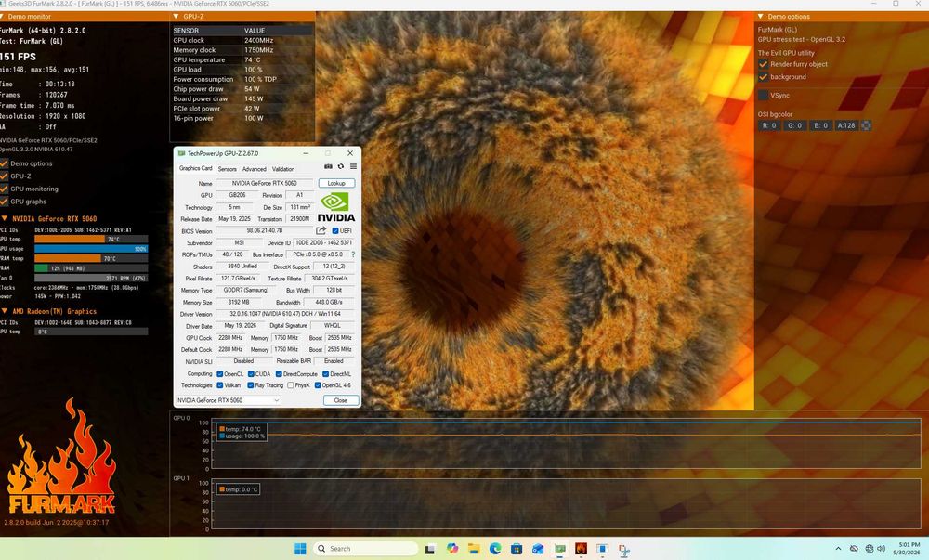This screenshot has width=929, height=560.
Task: Toggle GPU monitoring checkbox
Action: (4, 189)
